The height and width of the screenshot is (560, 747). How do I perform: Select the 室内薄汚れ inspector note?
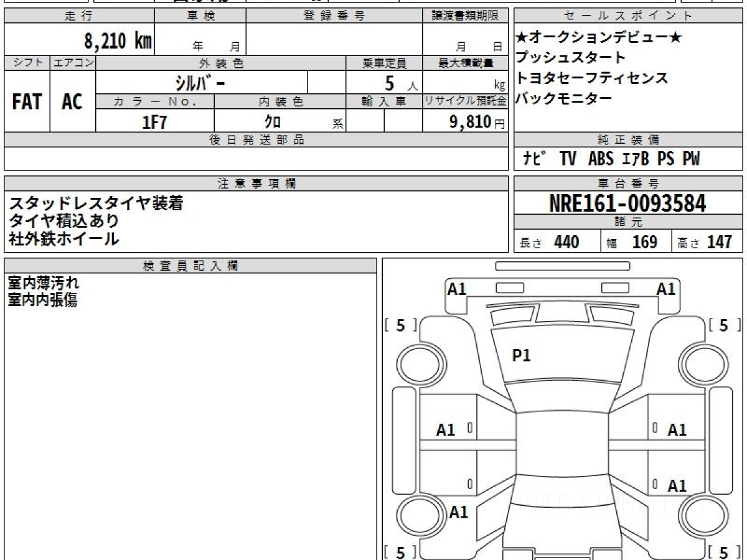[x=44, y=283]
